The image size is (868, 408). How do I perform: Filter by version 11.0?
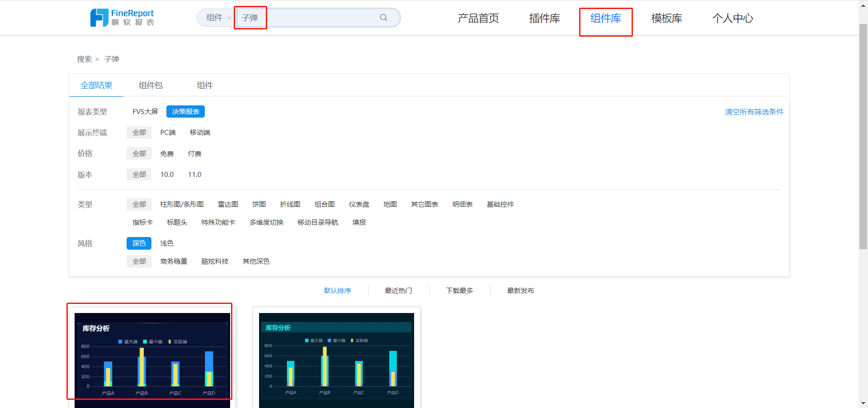pyautogui.click(x=195, y=175)
